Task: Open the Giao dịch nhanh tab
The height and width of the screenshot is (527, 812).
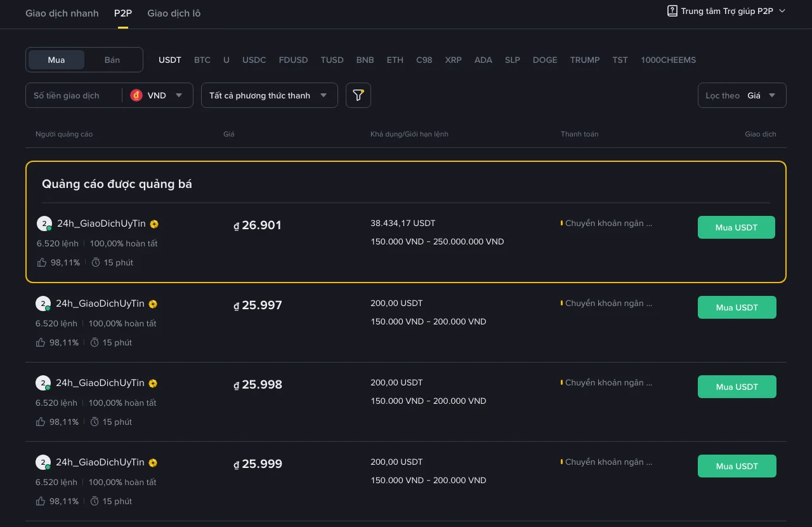Action: click(62, 13)
